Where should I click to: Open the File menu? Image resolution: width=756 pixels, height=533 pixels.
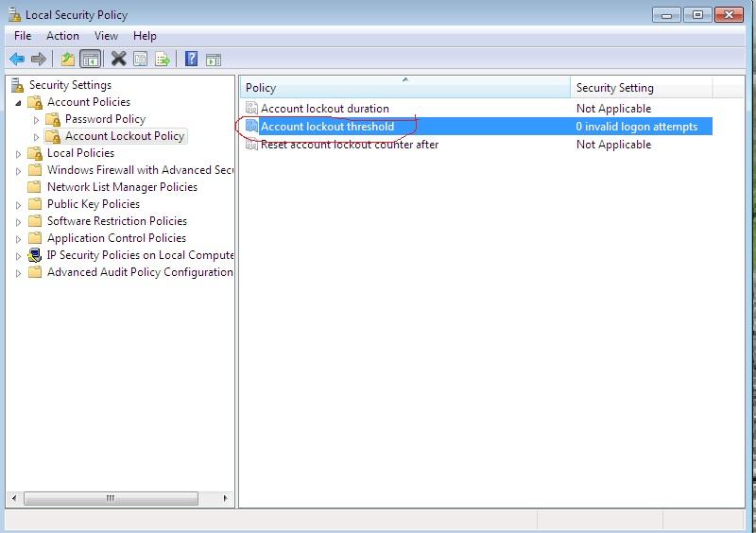click(x=23, y=36)
